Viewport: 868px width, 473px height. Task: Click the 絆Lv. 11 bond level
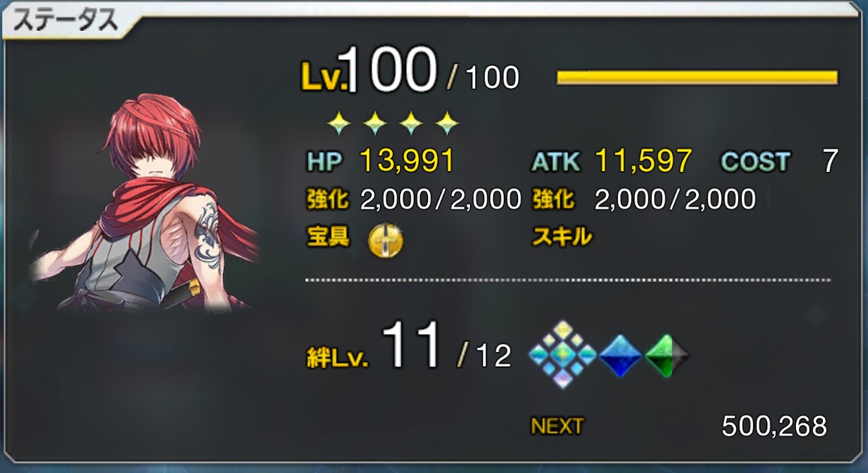pyautogui.click(x=408, y=348)
